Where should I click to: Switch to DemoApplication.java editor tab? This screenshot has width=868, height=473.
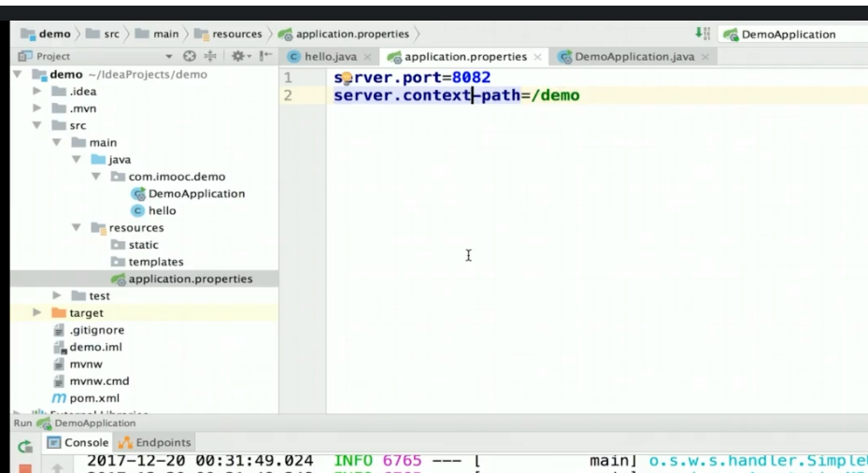(633, 56)
